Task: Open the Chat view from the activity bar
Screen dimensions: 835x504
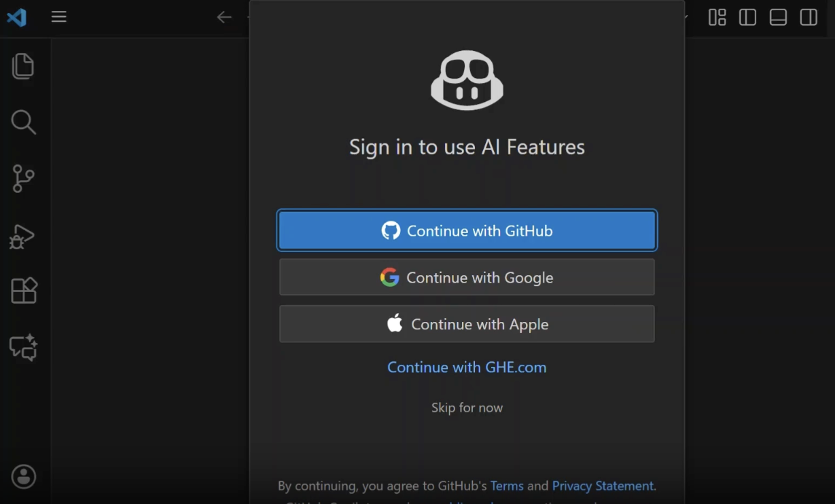Action: point(24,348)
